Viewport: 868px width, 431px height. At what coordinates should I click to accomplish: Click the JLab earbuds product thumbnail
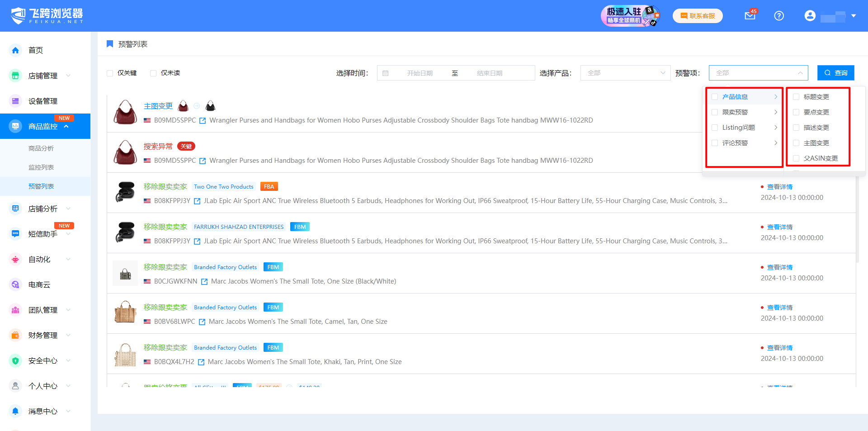point(125,193)
